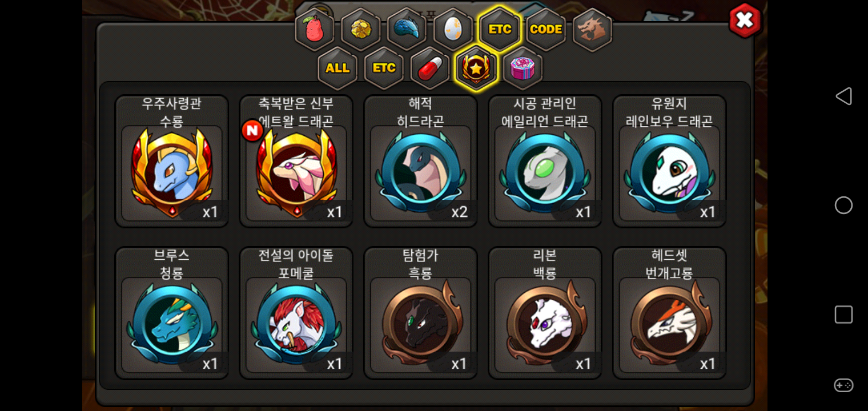
Task: Select the new 축복받은 신부 에트왈 드래곤 badge
Action: [296, 161]
